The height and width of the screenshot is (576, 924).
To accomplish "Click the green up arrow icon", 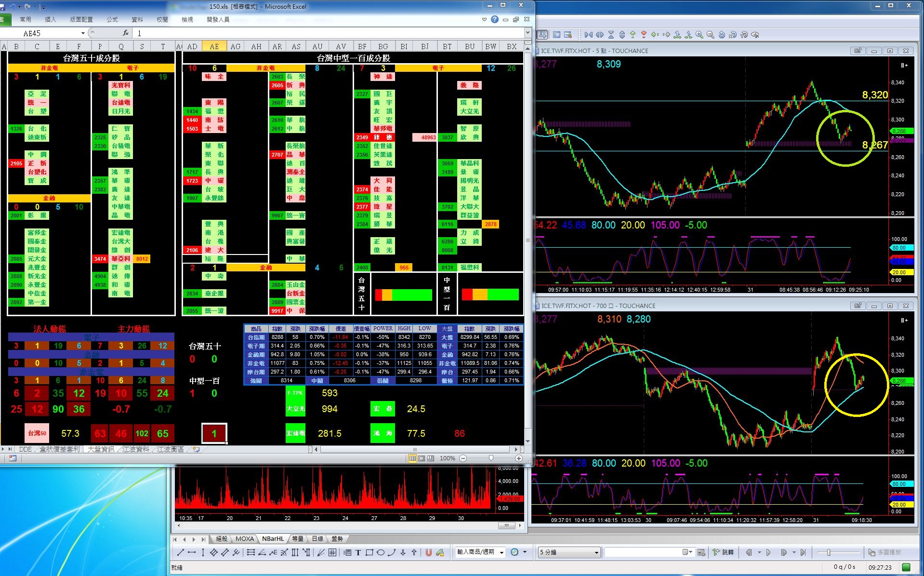I will [x=633, y=35].
